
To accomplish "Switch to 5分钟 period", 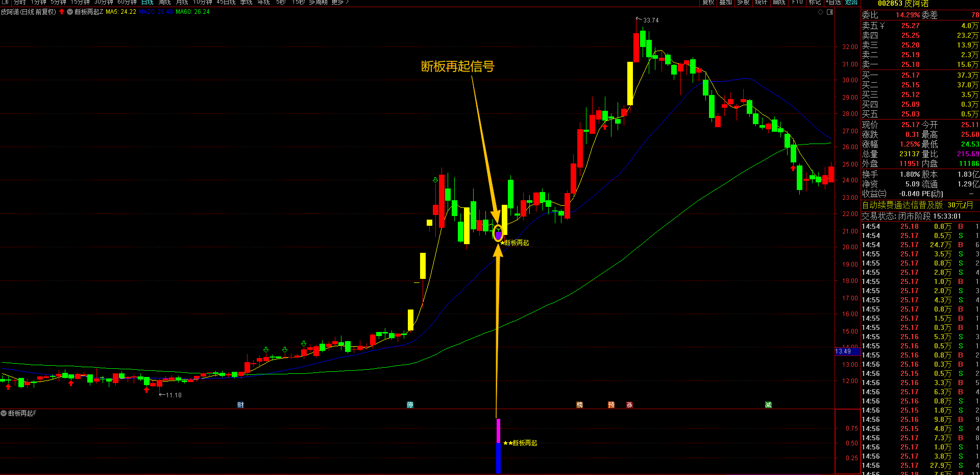I will pyautogui.click(x=58, y=2).
